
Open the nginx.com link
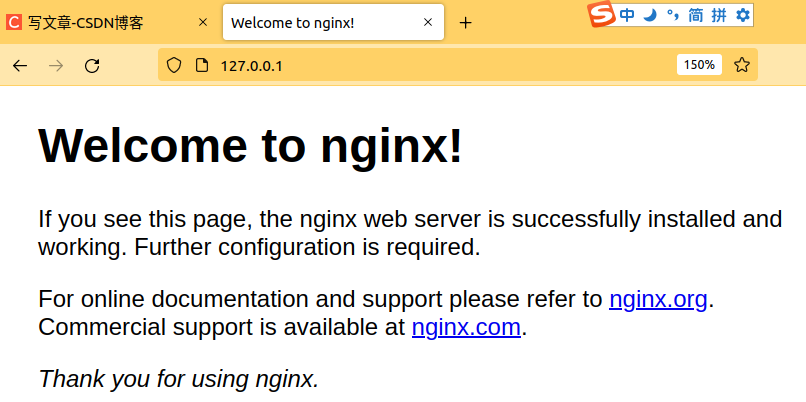[466, 327]
